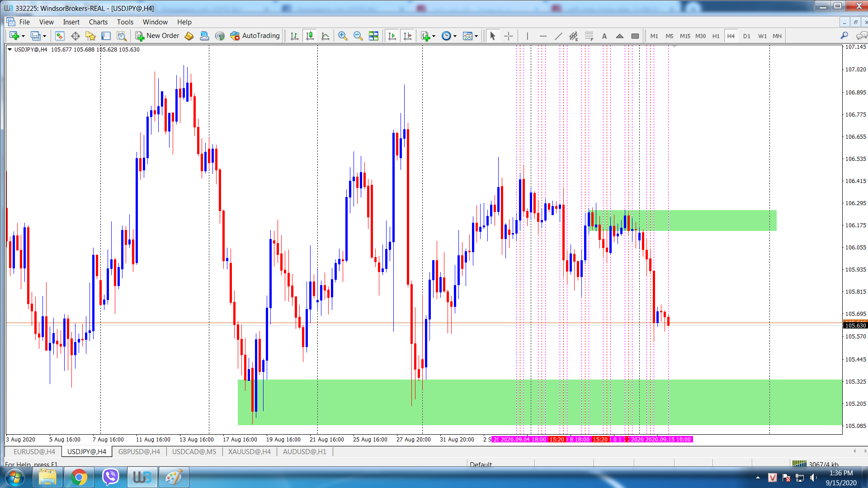The image size is (868, 488).
Task: Zoom in on the chart
Action: tap(343, 36)
